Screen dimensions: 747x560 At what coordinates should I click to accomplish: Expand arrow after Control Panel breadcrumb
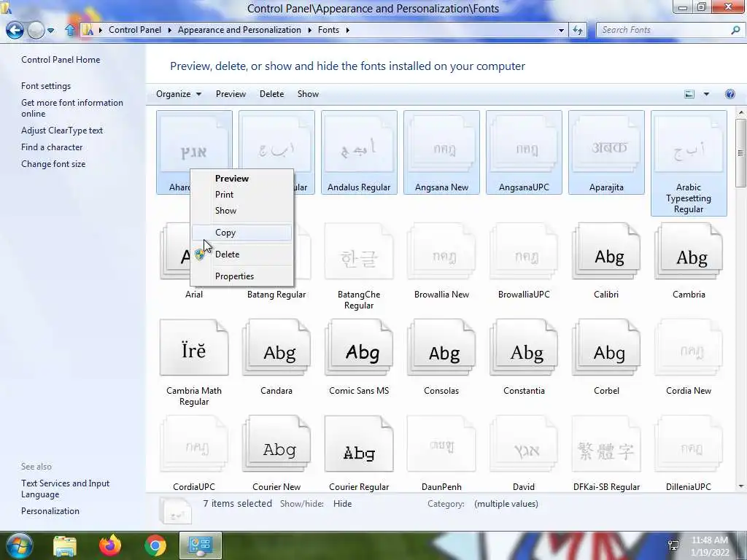[x=169, y=30]
